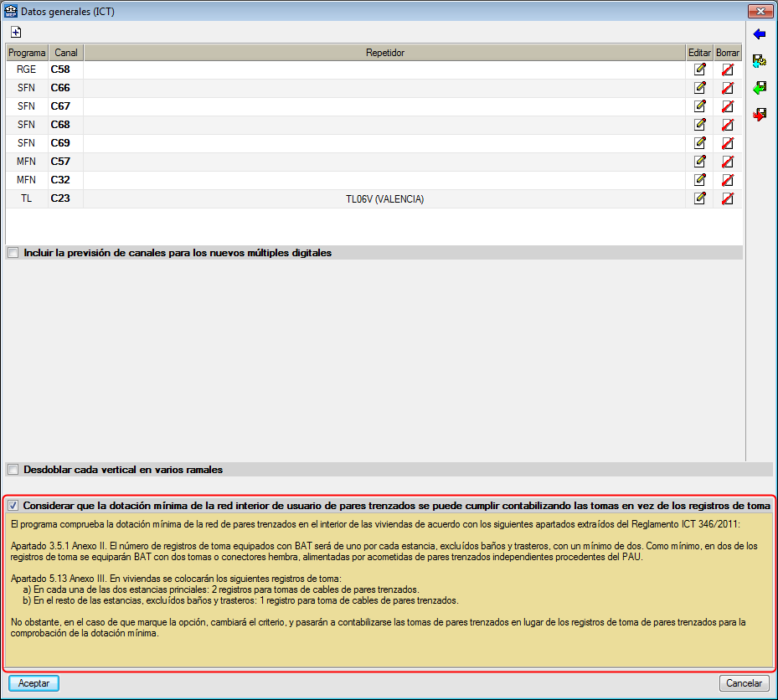The height and width of the screenshot is (700, 778).
Task: Select the C66 channel cell
Action: [66, 88]
